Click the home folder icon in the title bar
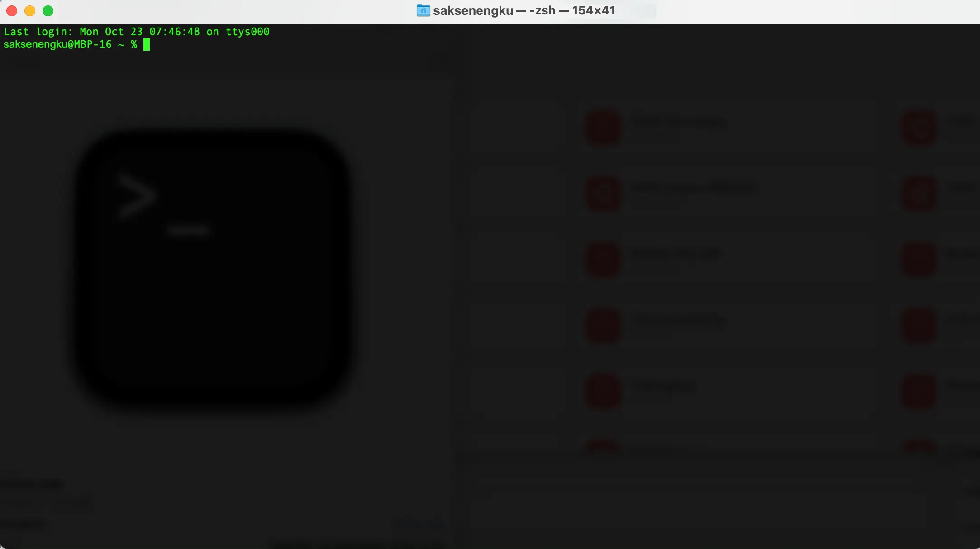Viewport: 980px width, 549px height. 423,10
